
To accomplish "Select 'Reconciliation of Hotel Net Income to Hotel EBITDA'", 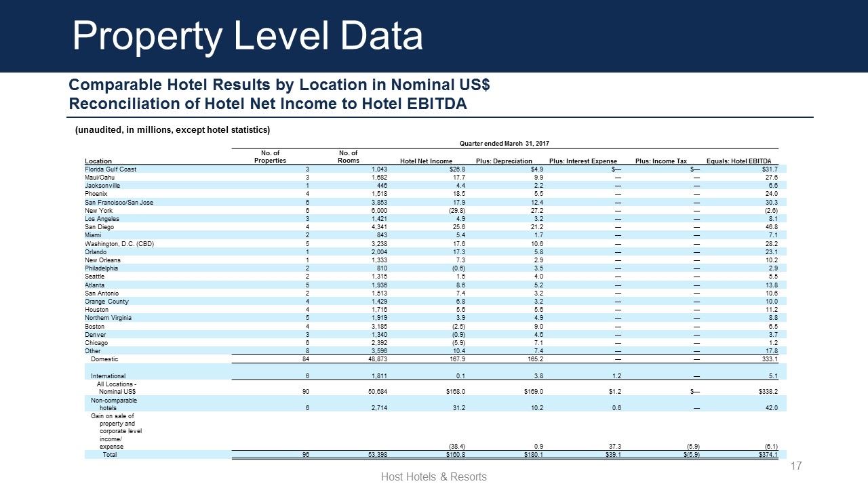I will coord(268,104).
